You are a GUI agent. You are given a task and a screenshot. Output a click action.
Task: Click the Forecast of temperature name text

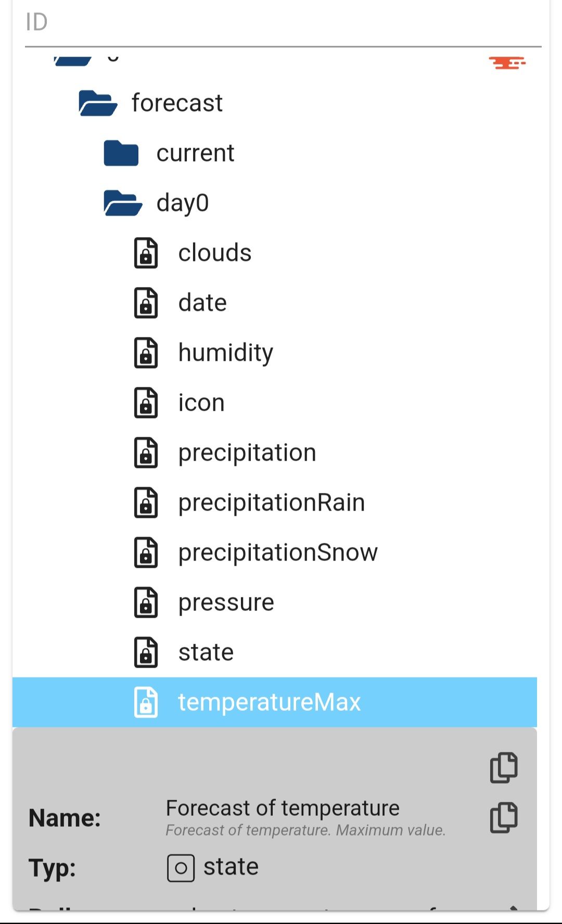[x=283, y=809]
